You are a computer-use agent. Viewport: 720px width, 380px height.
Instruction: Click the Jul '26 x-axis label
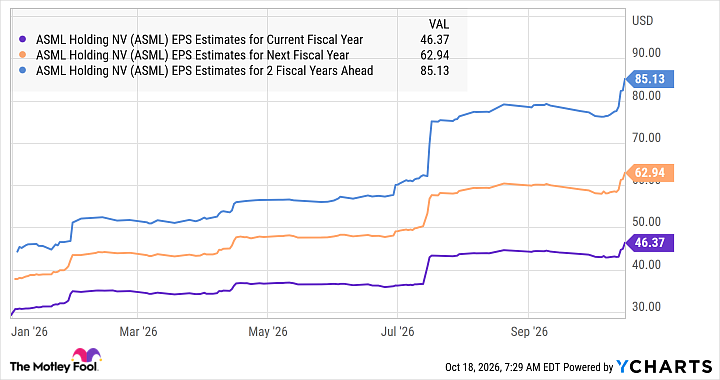(397, 331)
